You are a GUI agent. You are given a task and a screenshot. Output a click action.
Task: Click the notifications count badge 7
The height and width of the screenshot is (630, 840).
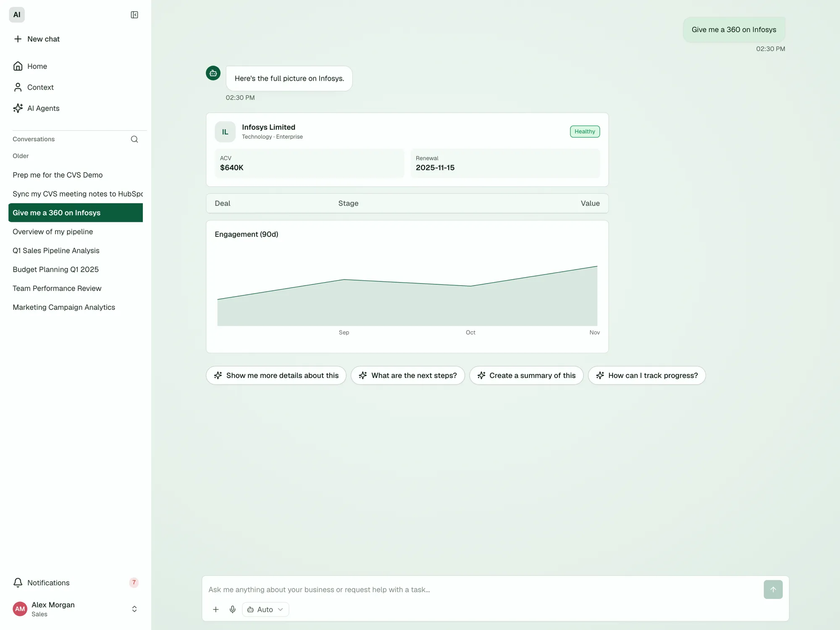pyautogui.click(x=134, y=583)
